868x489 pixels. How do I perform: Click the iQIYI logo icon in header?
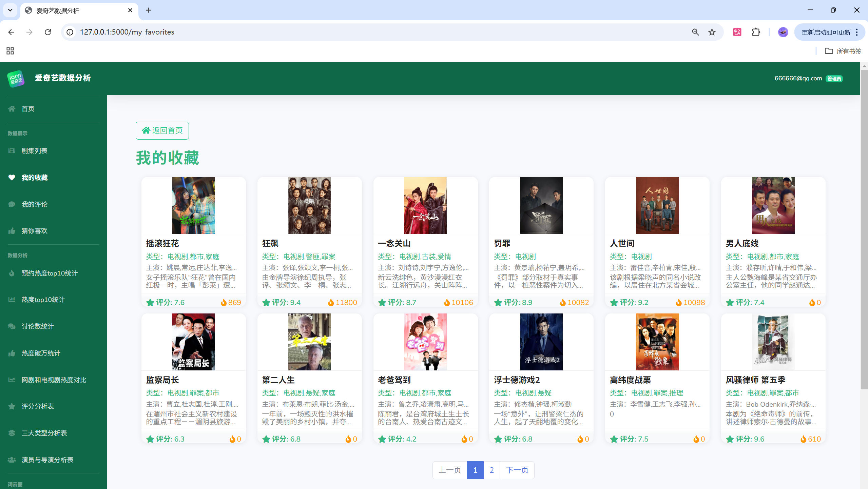(x=16, y=79)
